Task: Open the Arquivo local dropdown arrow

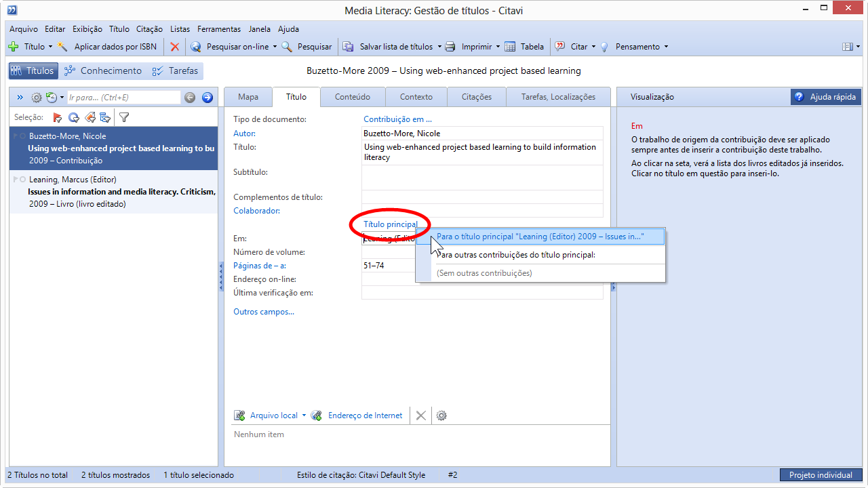Action: [x=304, y=415]
